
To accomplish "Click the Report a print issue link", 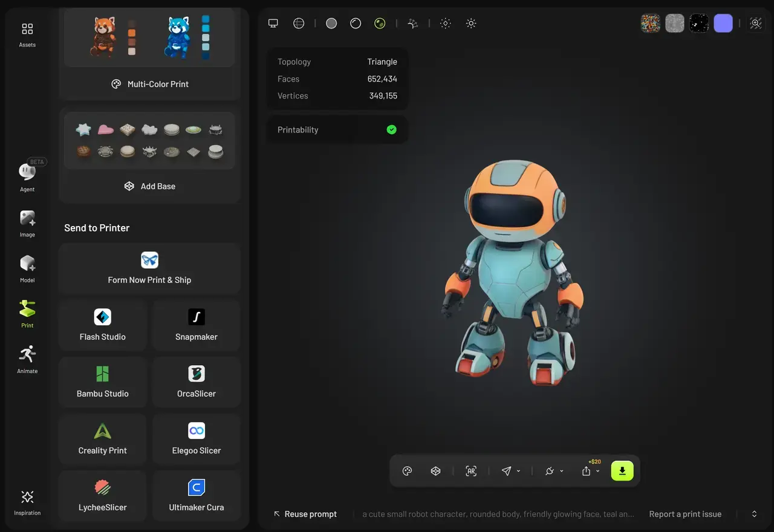I will point(685,514).
